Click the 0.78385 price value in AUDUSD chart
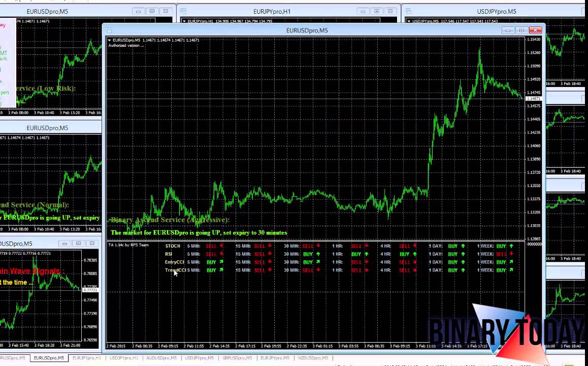This screenshot has height=366, width=588. [90, 260]
